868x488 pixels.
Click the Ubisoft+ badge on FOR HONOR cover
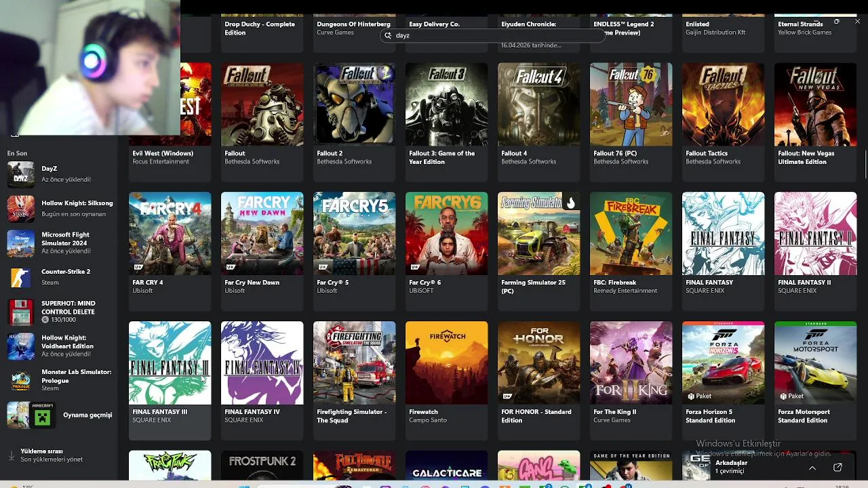pyautogui.click(x=507, y=396)
